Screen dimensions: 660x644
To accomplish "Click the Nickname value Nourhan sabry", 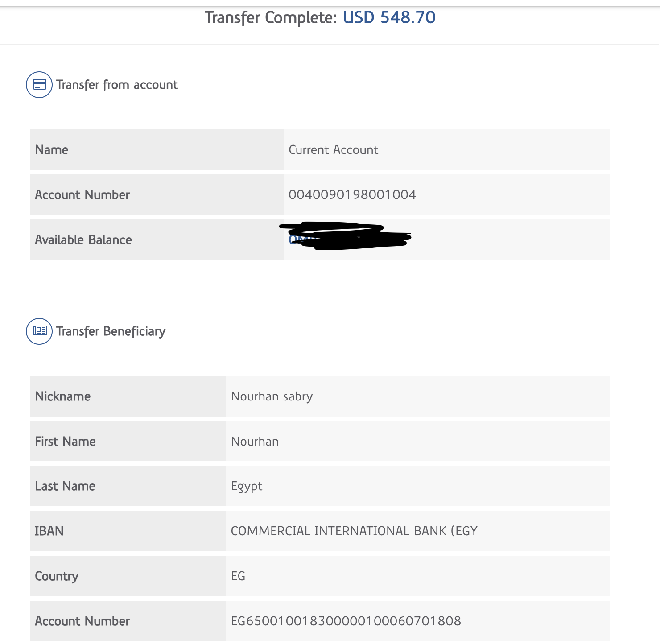I will click(x=272, y=396).
